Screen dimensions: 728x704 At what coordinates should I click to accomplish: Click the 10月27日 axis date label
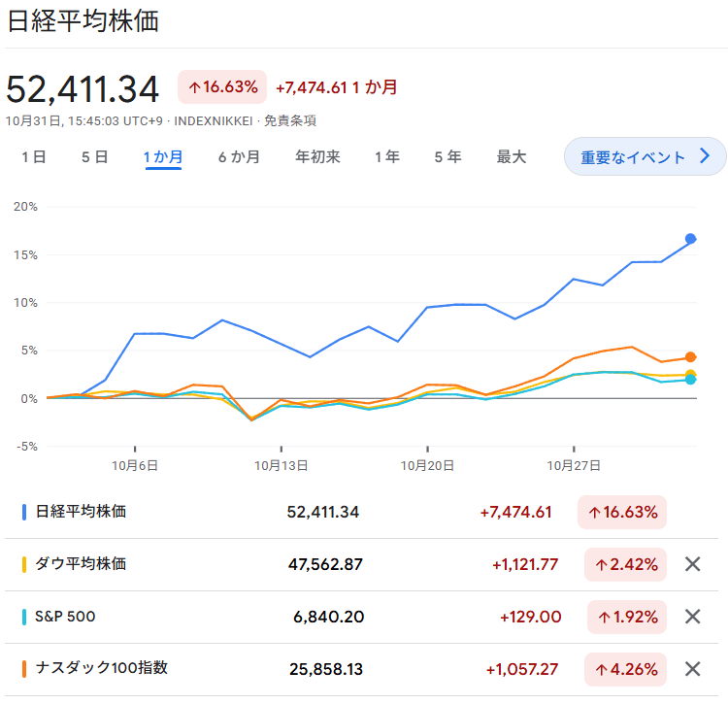(x=574, y=465)
